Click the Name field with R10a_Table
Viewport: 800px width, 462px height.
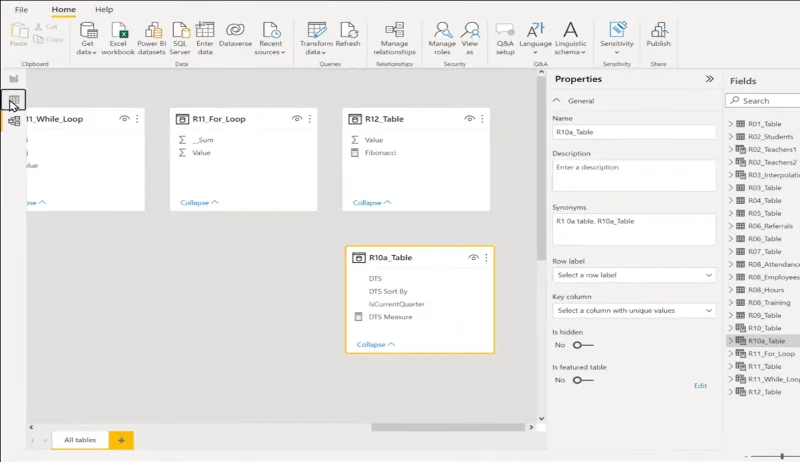[x=634, y=132]
